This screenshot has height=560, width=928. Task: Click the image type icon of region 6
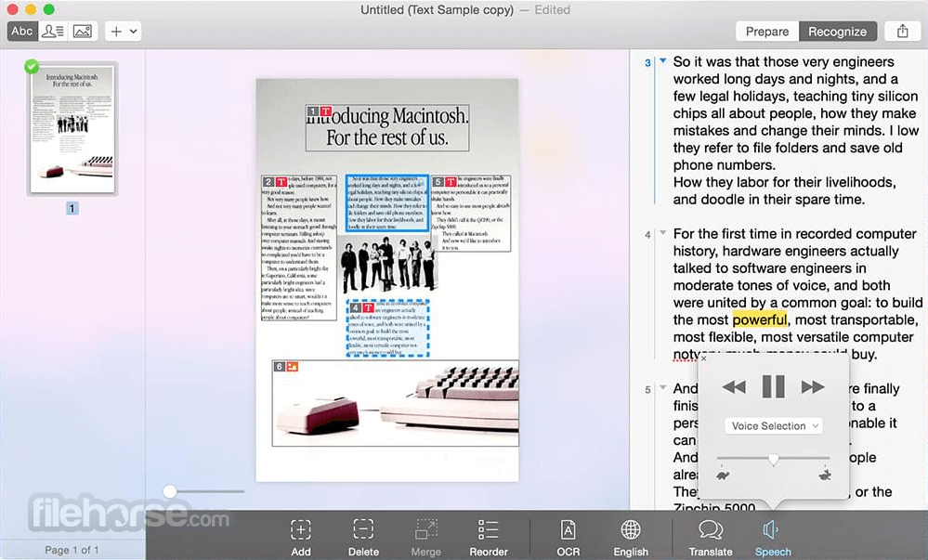coord(293,367)
